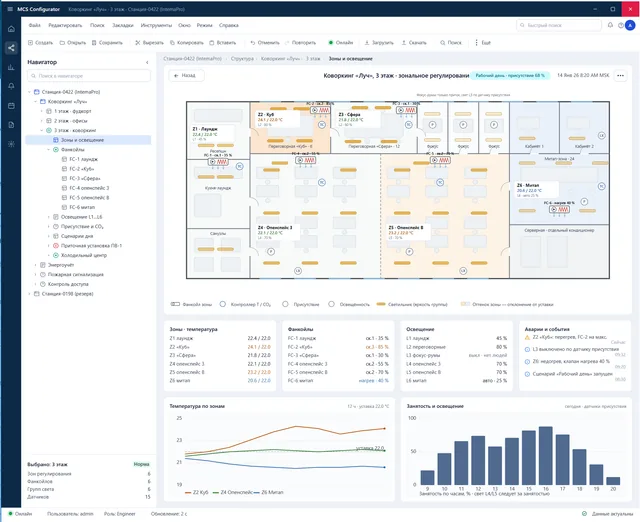The height and width of the screenshot is (522, 640).
Task: Open the user avatar icon
Action: 630,25
